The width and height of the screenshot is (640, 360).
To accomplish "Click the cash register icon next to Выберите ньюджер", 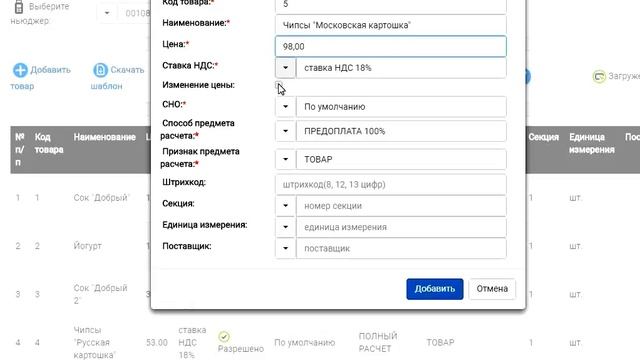I will (19, 7).
